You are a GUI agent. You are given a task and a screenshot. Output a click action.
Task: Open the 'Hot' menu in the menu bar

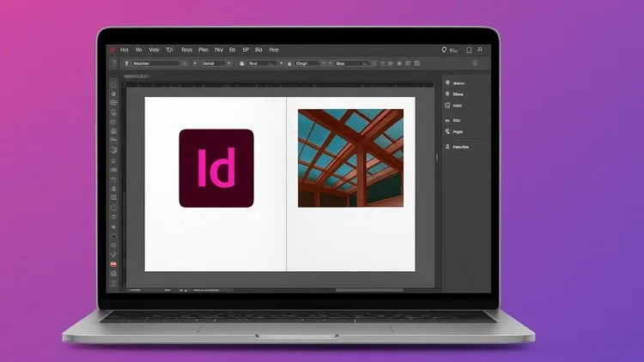coord(125,50)
